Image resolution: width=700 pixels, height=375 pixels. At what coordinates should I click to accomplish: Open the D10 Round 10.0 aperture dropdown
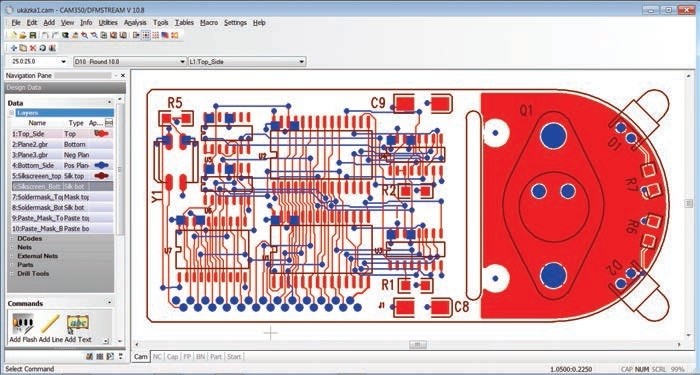click(129, 62)
